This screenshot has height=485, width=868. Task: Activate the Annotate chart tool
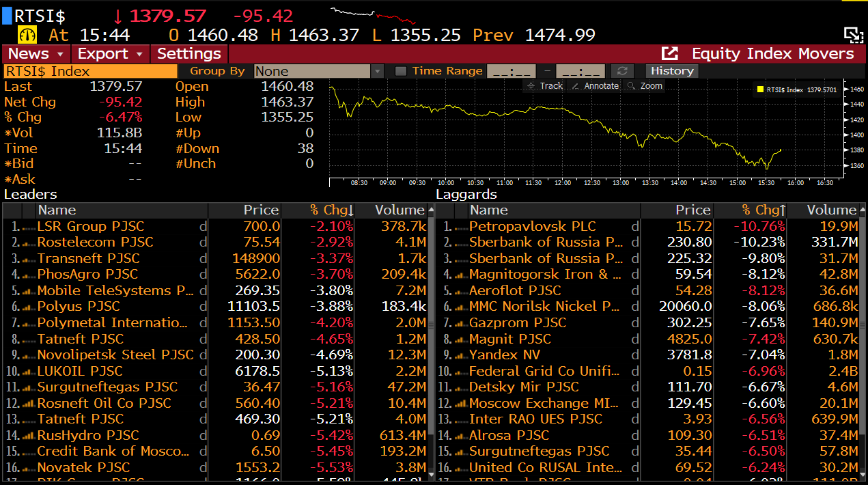[x=595, y=86]
